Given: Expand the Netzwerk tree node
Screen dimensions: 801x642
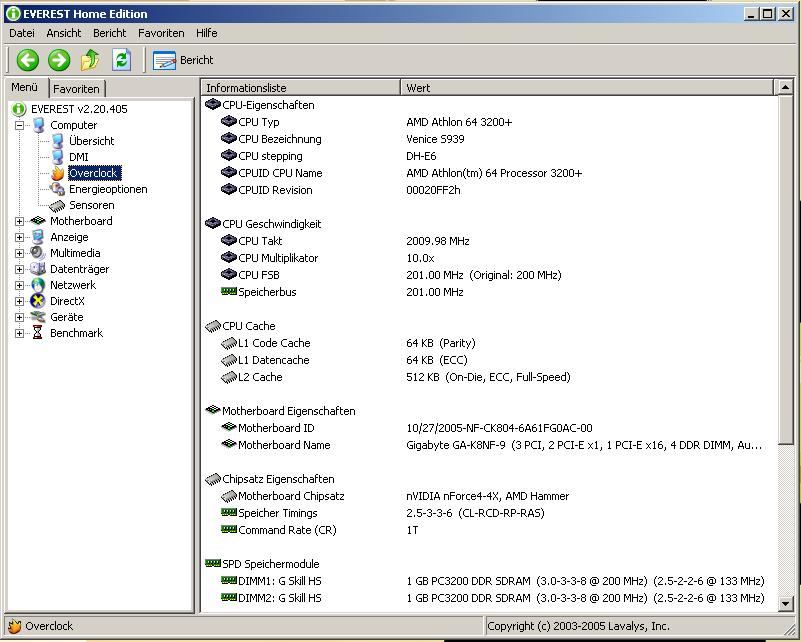Looking at the screenshot, I should click(19, 285).
